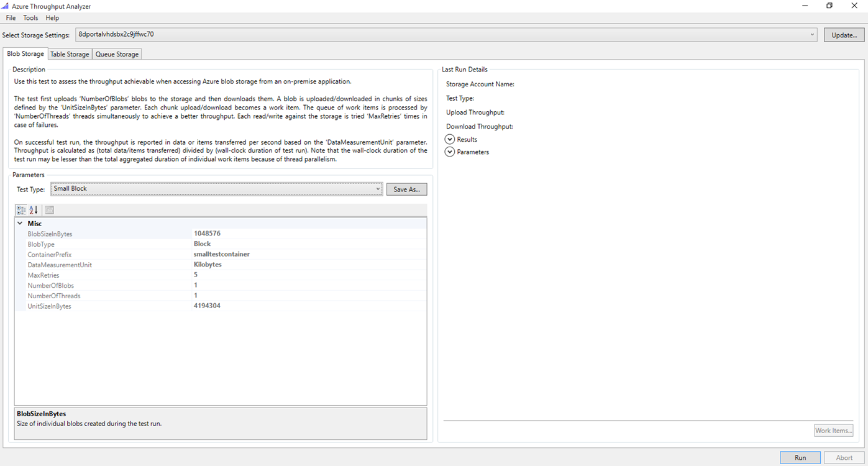Open the File menu

(11, 18)
